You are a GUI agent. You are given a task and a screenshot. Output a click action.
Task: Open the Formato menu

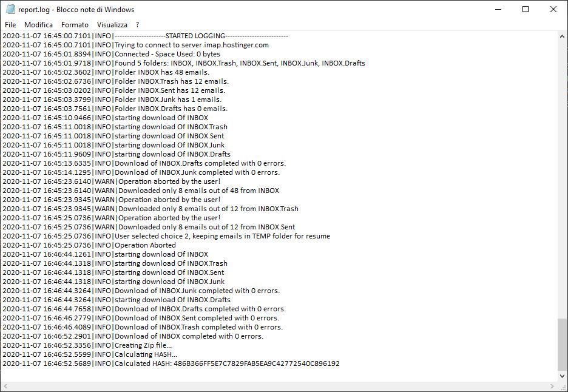tap(74, 25)
